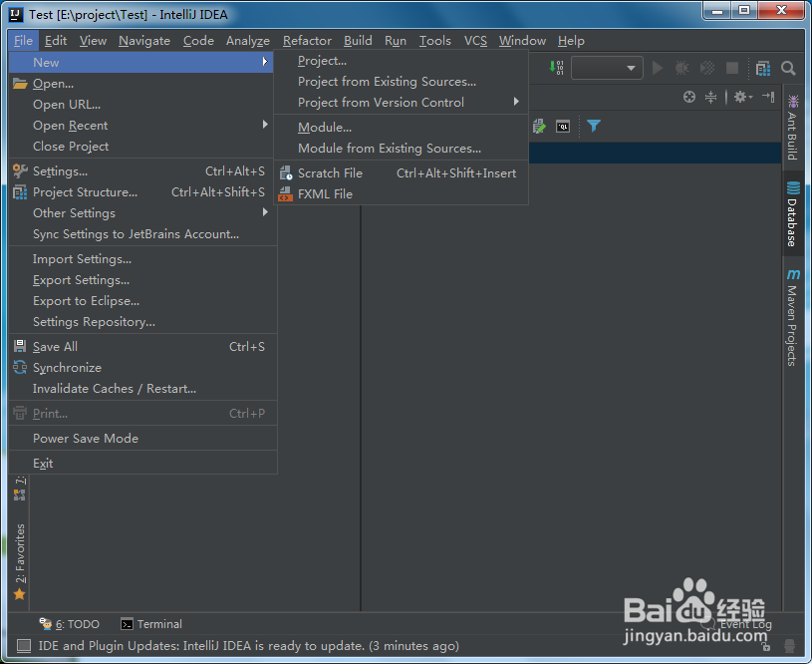Open the Favorites tool window tab

[x=20, y=562]
